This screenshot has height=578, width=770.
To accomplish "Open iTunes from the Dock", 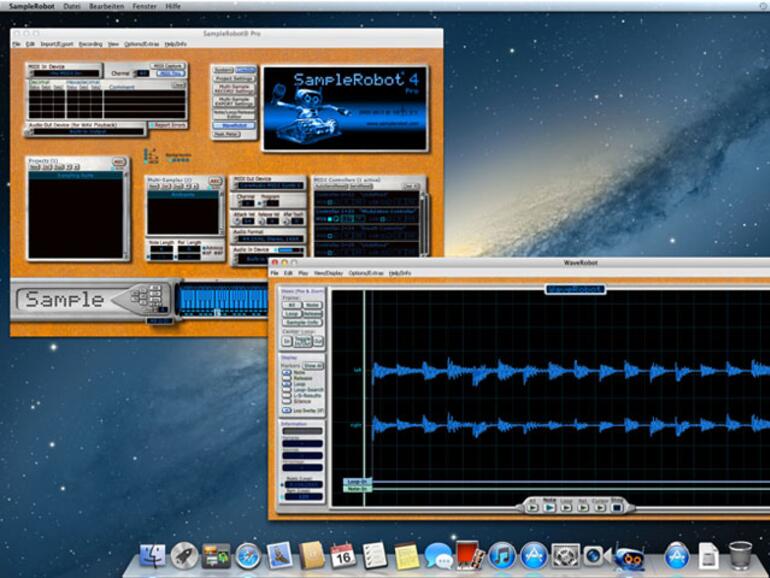I will [502, 556].
